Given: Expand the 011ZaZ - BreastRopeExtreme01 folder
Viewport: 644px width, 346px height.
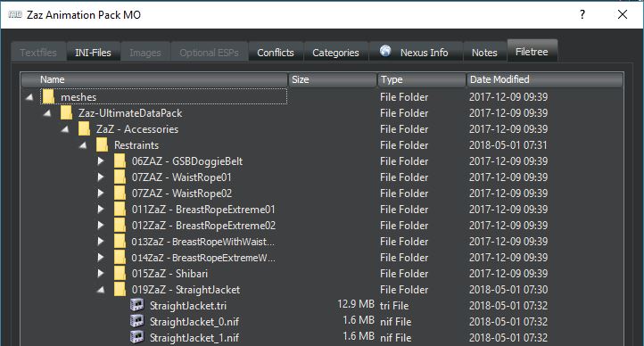Looking at the screenshot, I should [x=101, y=209].
